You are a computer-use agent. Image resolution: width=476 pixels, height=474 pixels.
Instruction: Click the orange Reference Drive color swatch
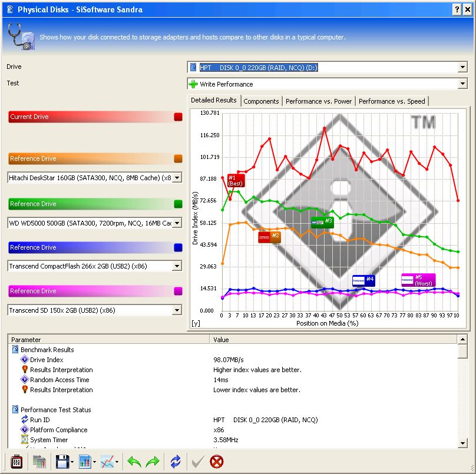pos(178,158)
